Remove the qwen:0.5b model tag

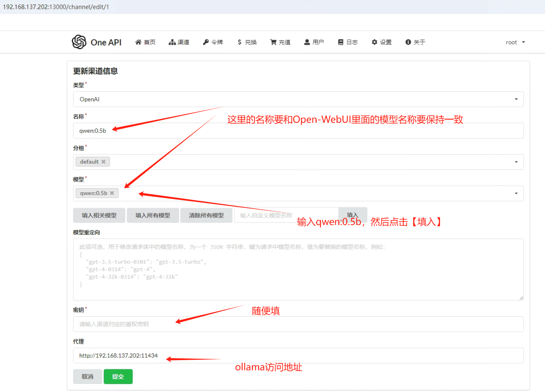pyautogui.click(x=112, y=193)
